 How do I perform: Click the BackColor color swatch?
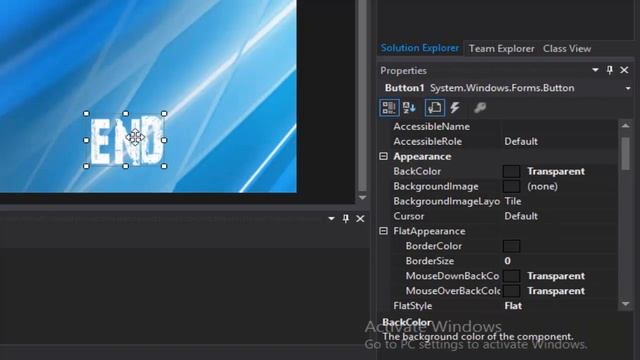[x=511, y=171]
